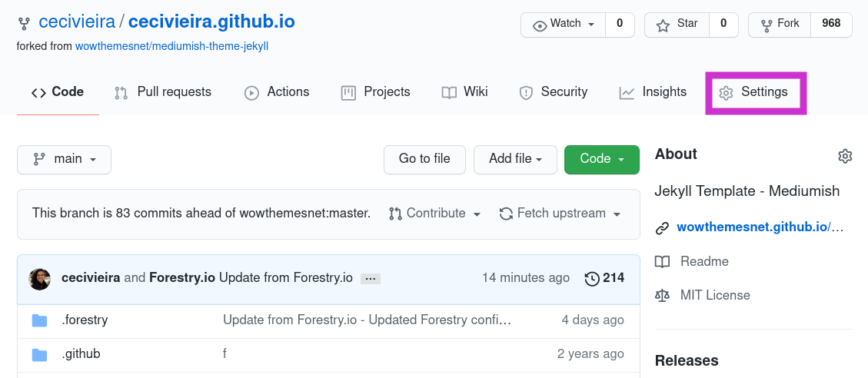Image resolution: width=868 pixels, height=378 pixels.
Task: Click the Go to file button
Action: 424,159
